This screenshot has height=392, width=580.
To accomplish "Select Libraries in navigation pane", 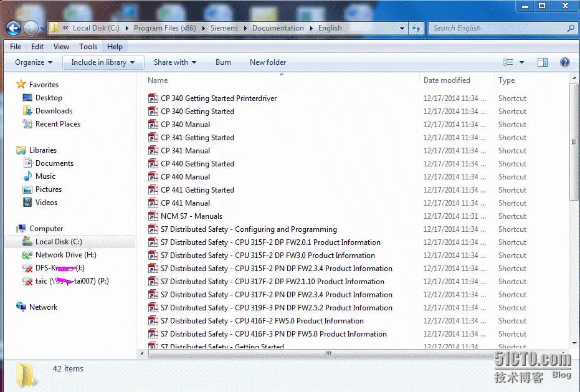I will (43, 150).
